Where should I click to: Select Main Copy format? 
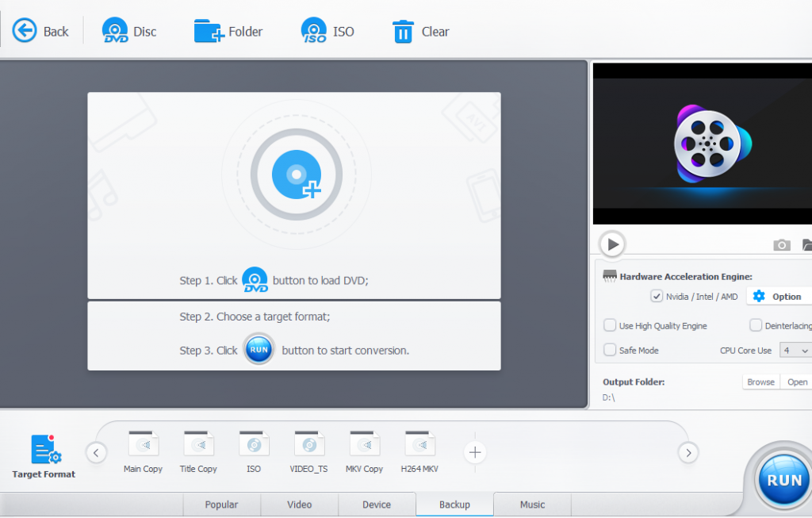143,451
